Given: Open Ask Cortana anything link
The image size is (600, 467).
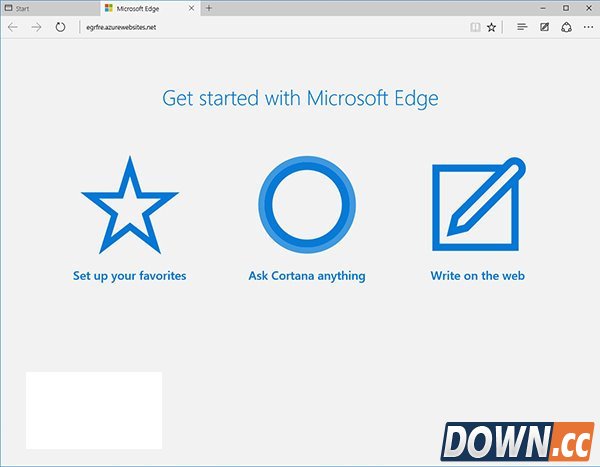Looking at the screenshot, I should (x=307, y=276).
